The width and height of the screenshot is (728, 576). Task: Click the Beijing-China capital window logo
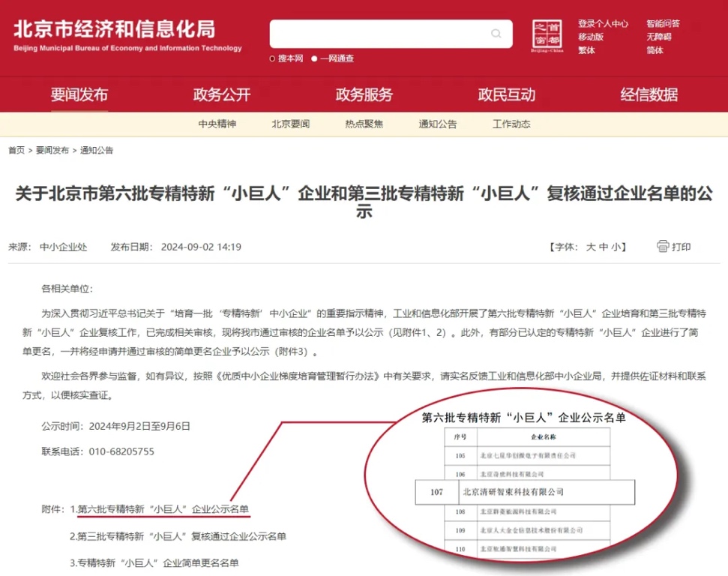[547, 36]
